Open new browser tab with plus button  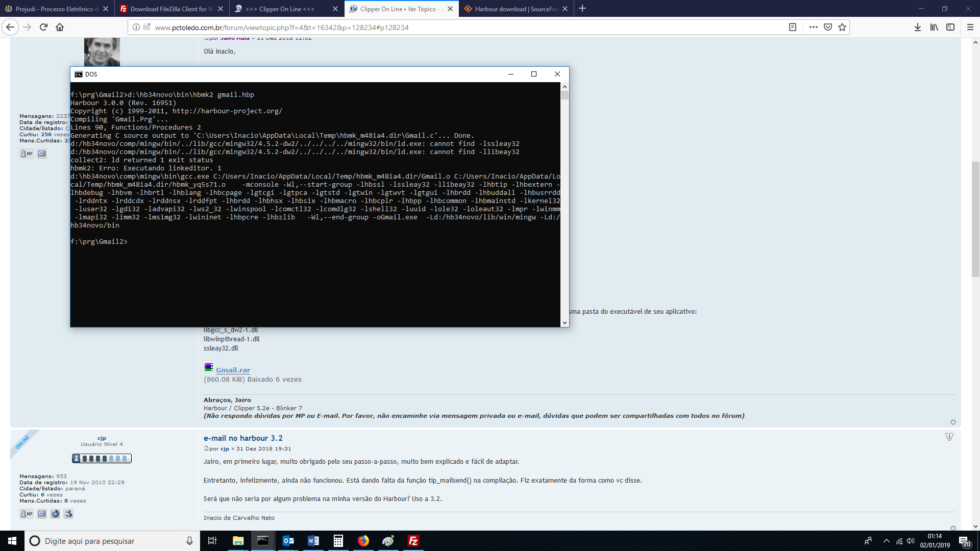click(582, 8)
